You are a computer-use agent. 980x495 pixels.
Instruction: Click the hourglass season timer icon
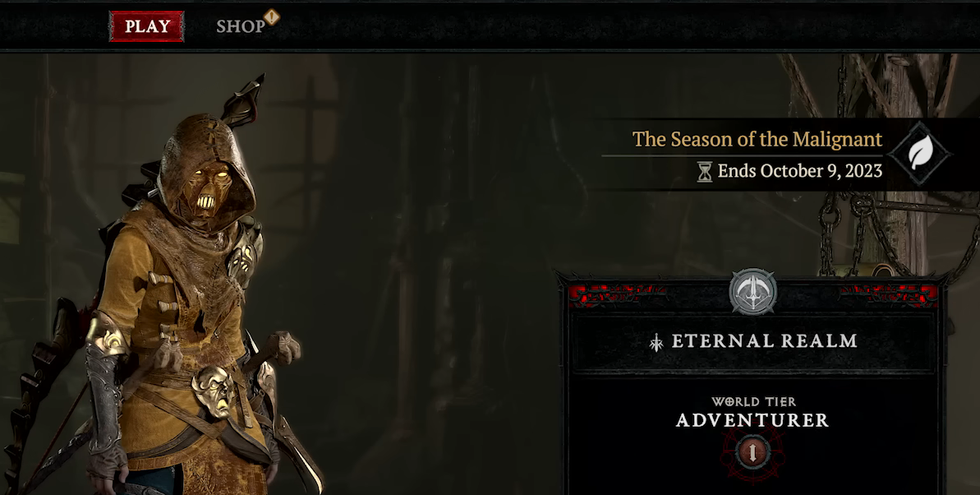704,172
